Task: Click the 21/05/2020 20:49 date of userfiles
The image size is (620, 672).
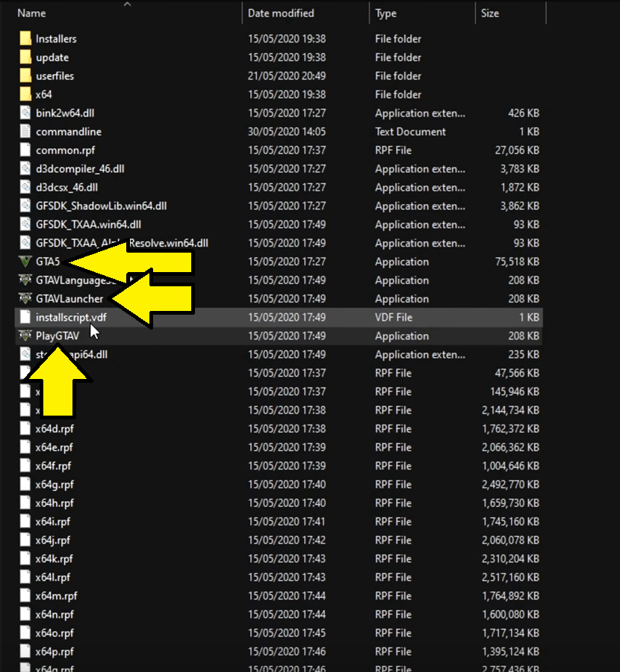Action: click(287, 75)
